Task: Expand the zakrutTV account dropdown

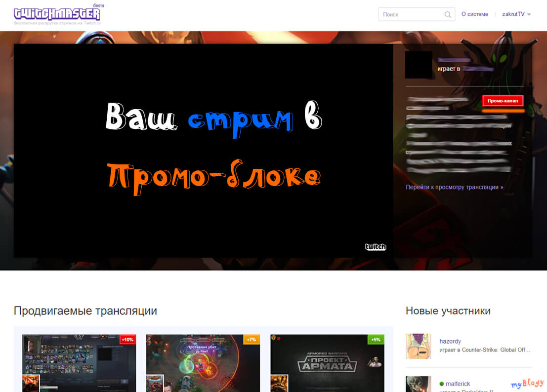Action: click(516, 14)
